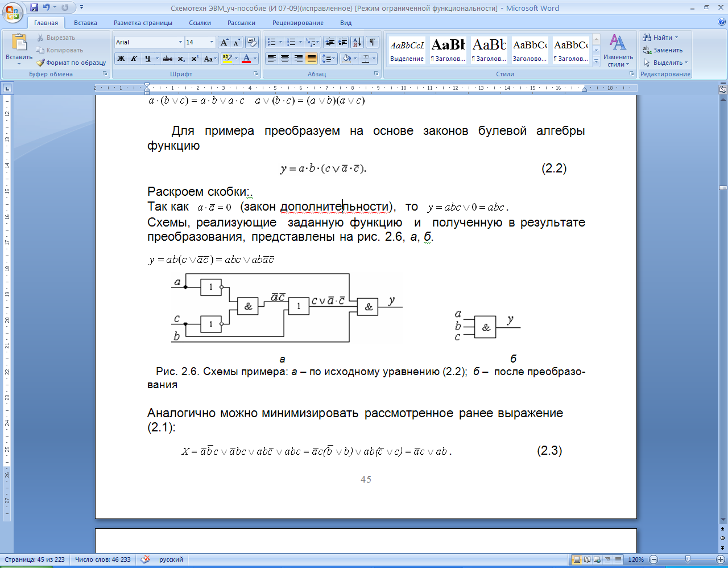
Task: Click Заменить (Replace) button
Action: 663,50
